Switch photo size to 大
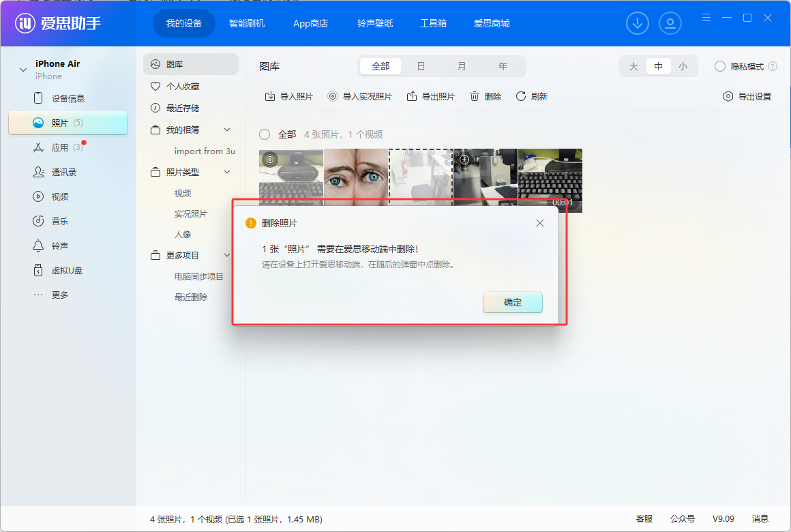The image size is (791, 532). [633, 66]
